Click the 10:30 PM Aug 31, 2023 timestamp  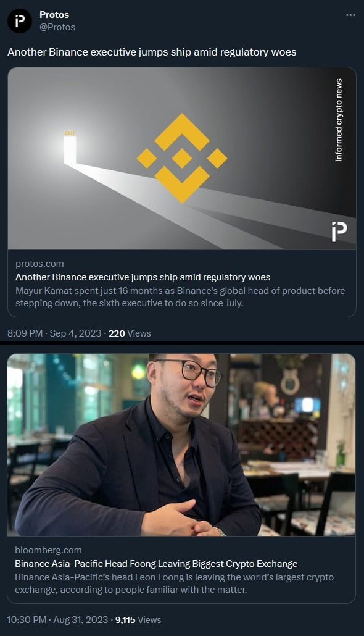click(57, 620)
